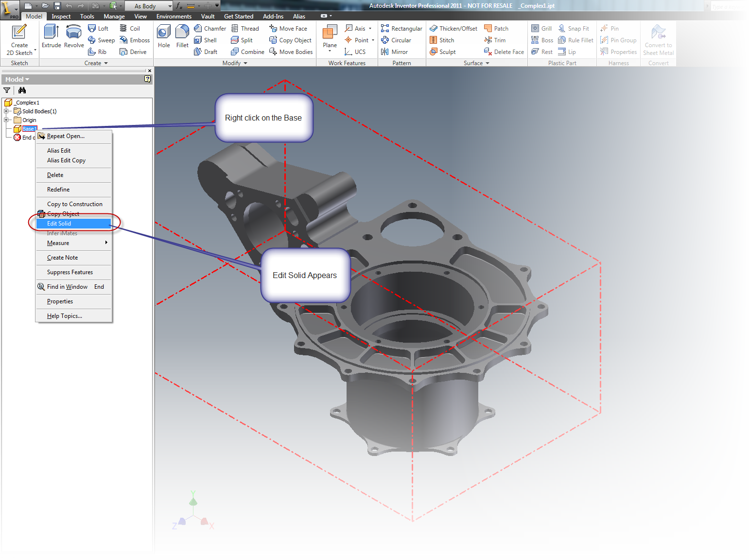Click the binoculars find icon
Image resolution: width=749 pixels, height=560 pixels.
(22, 90)
